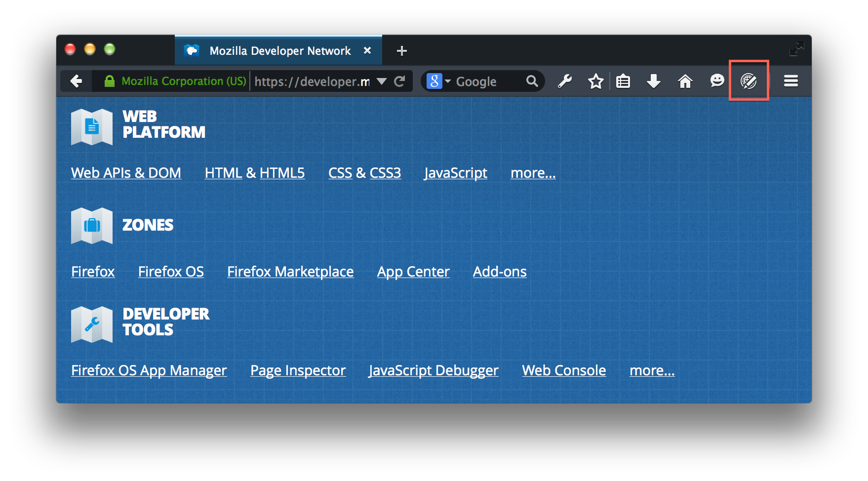The height and width of the screenshot is (481, 868).
Task: Click the Developer Tools wrench map icon
Action: coord(92,324)
